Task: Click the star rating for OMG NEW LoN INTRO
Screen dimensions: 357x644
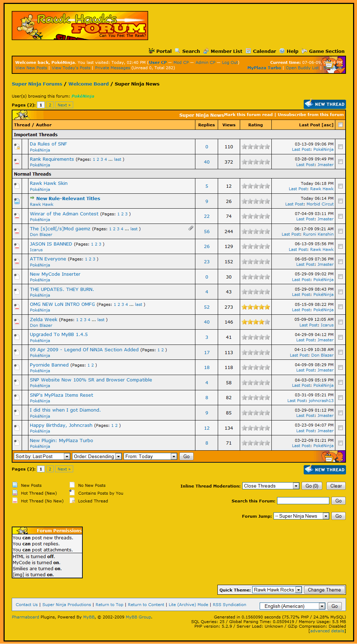Action: click(256, 307)
